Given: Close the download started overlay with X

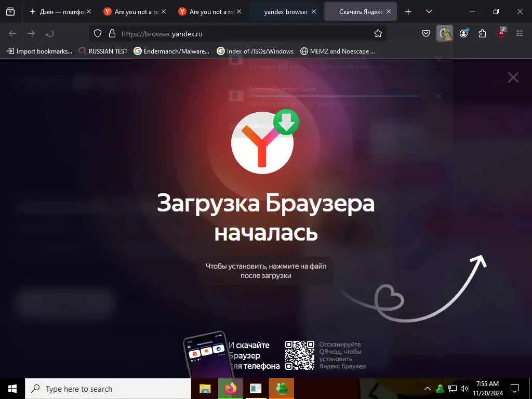Looking at the screenshot, I should pos(513,77).
